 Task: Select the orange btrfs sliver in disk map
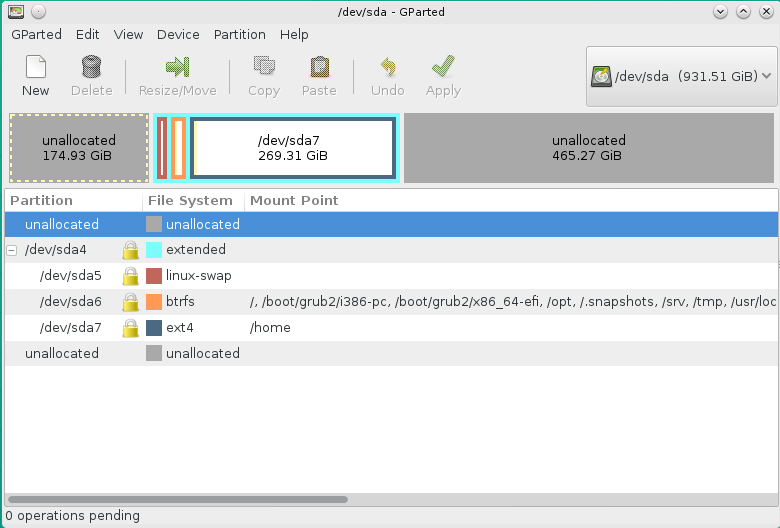coord(179,148)
